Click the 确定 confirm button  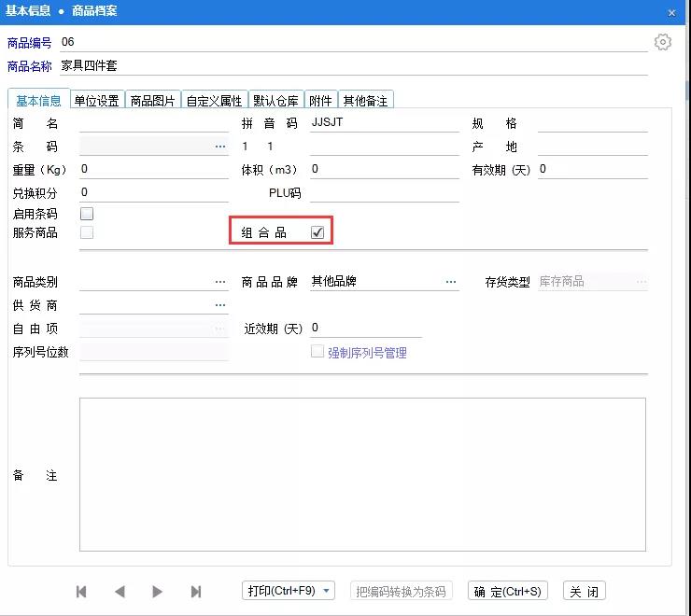tap(507, 591)
